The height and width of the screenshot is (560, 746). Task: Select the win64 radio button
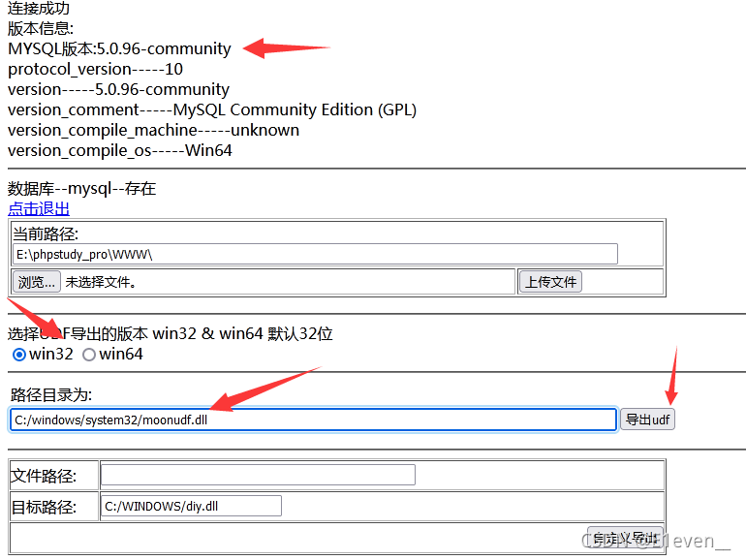(89, 355)
